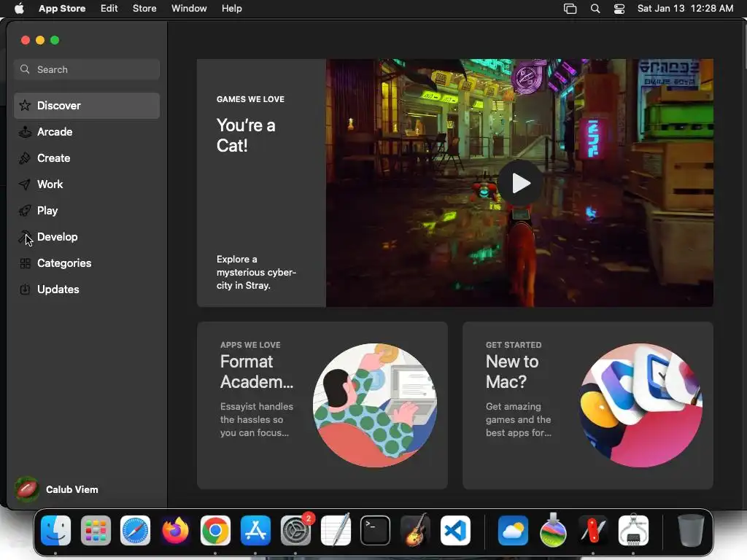Zoom the App Store window (green button)

[x=55, y=40]
